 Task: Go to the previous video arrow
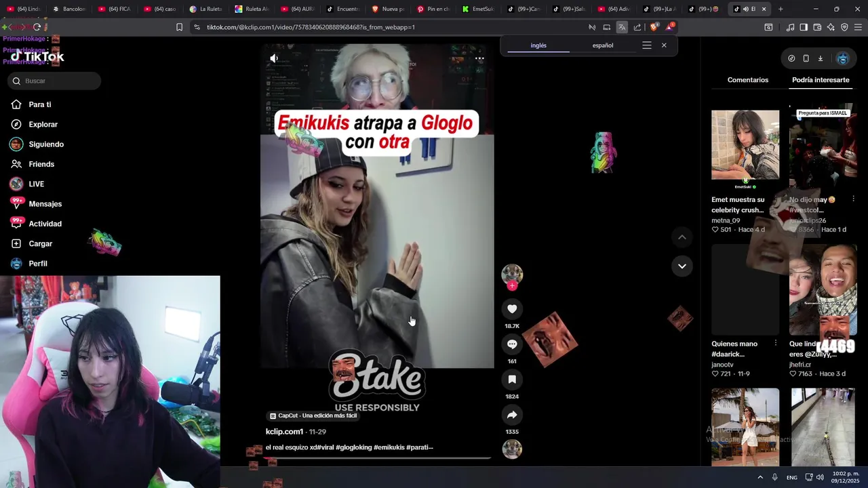click(x=682, y=237)
